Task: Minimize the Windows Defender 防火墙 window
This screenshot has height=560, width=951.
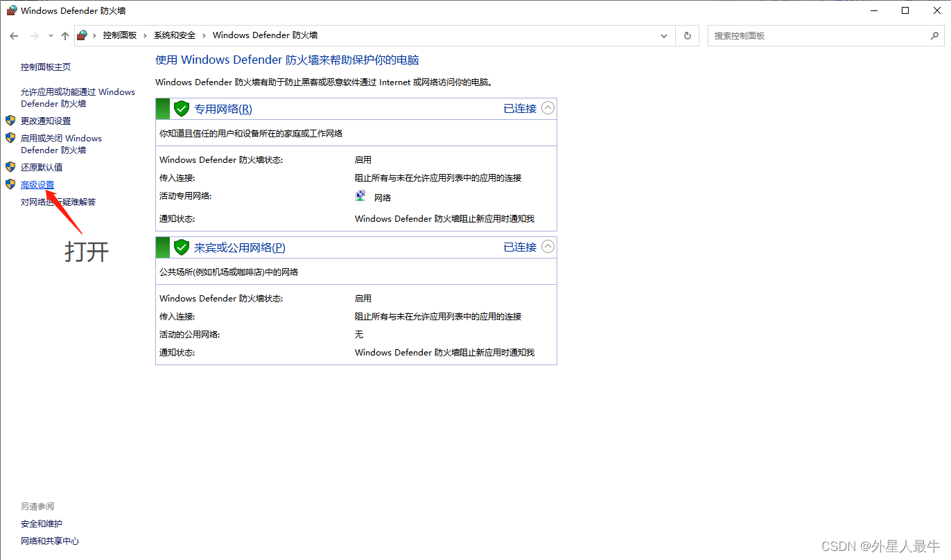Action: tap(873, 10)
